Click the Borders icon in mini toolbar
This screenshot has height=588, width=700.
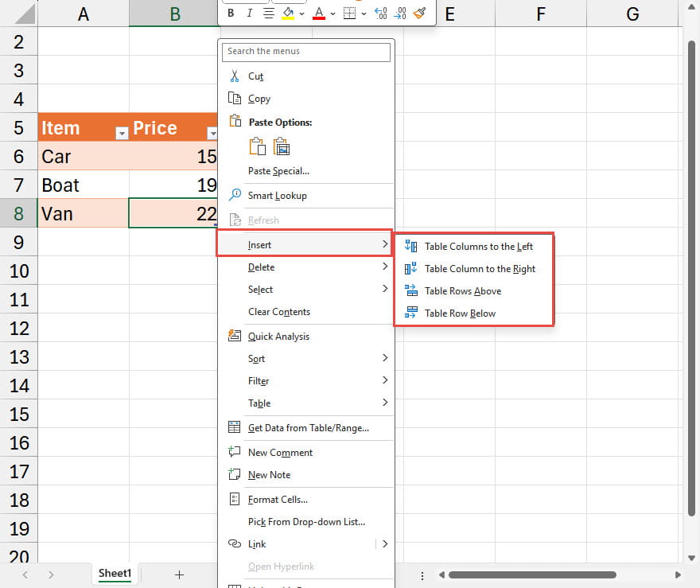point(349,14)
